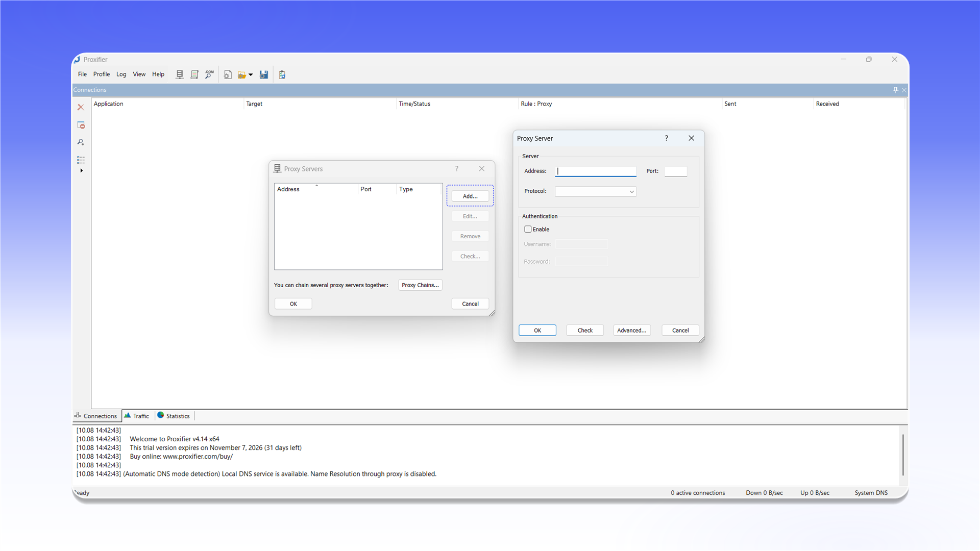980x551 pixels.
Task: Click the red X close-connection sidebar icon
Action: tap(81, 107)
